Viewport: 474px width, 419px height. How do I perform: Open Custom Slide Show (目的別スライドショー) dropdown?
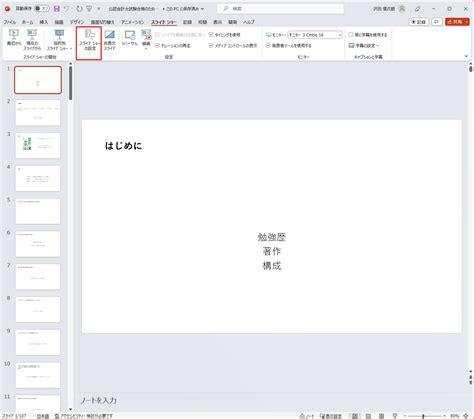(59, 40)
